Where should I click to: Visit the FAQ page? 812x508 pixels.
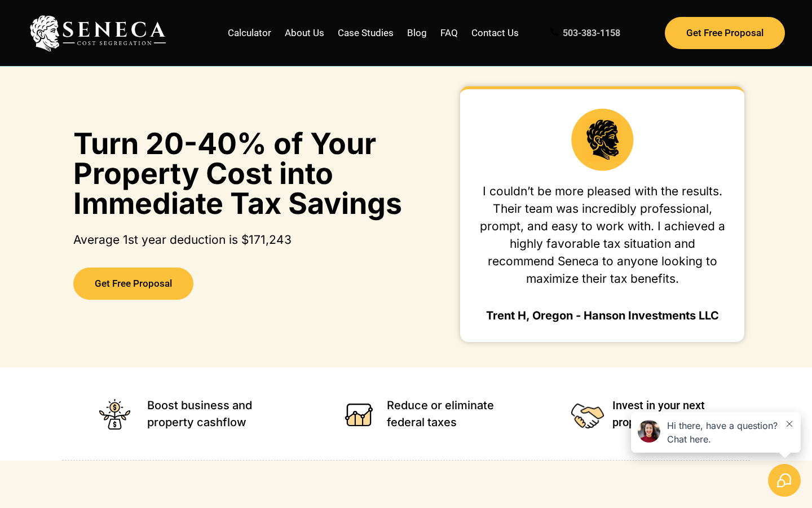pyautogui.click(x=449, y=33)
